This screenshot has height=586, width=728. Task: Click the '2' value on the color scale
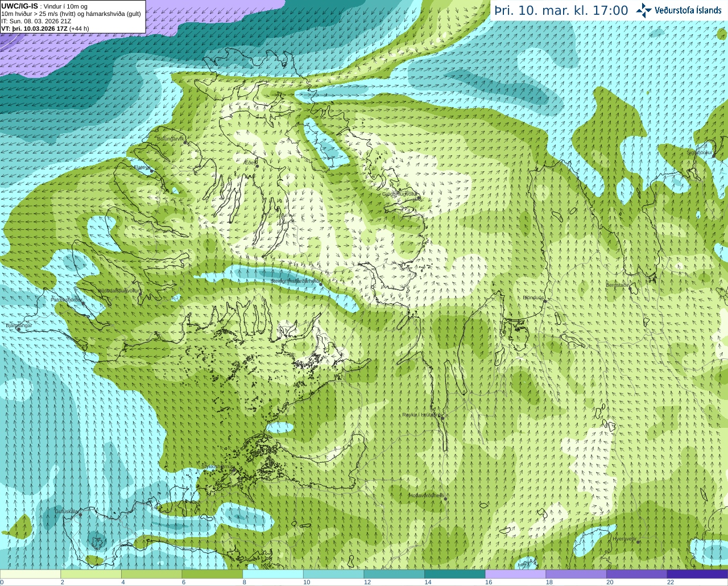pos(62,582)
